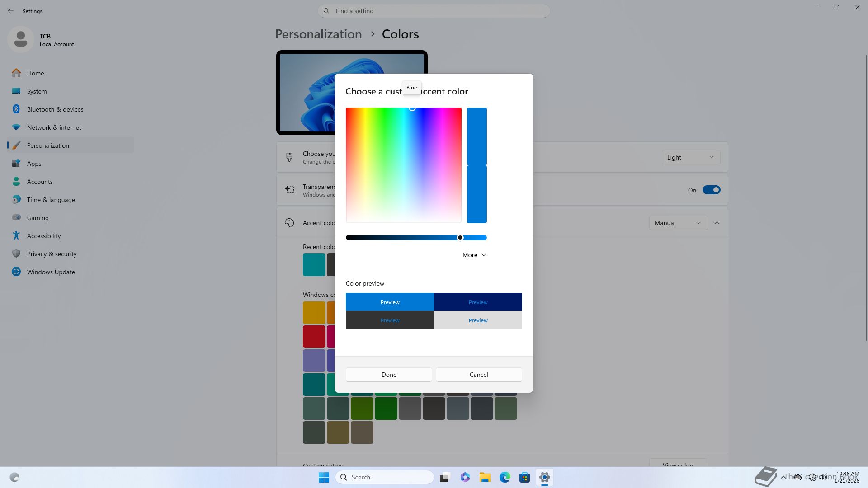Click the Bluetooth & devices sidebar icon

(x=16, y=109)
